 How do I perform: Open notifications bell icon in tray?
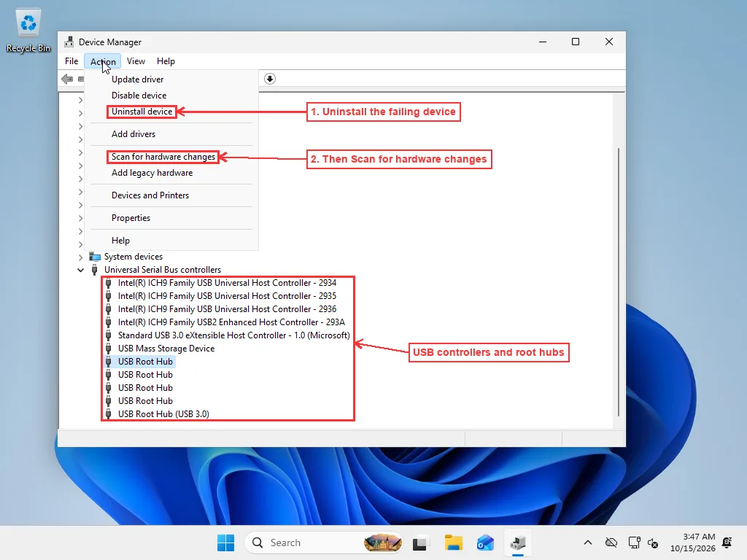(727, 542)
